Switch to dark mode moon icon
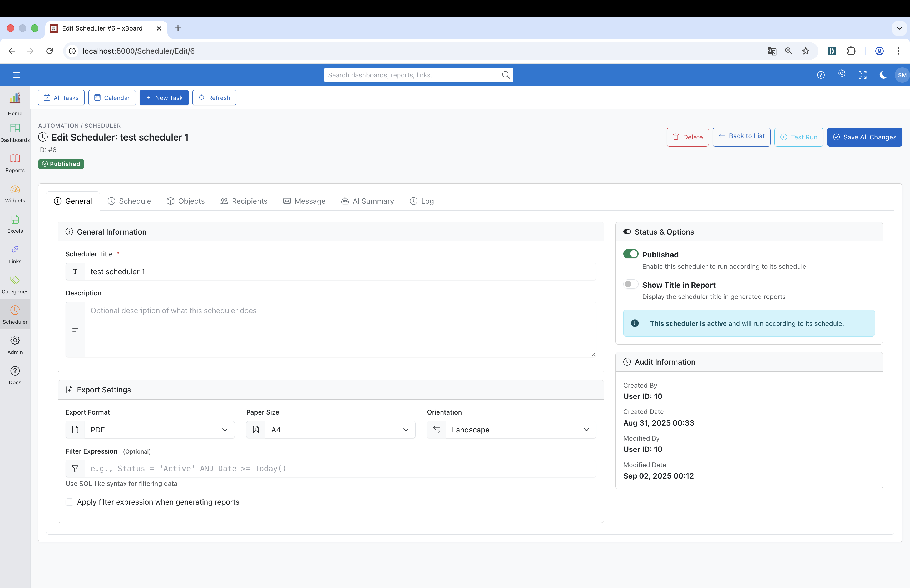This screenshot has width=910, height=588. [x=883, y=75]
